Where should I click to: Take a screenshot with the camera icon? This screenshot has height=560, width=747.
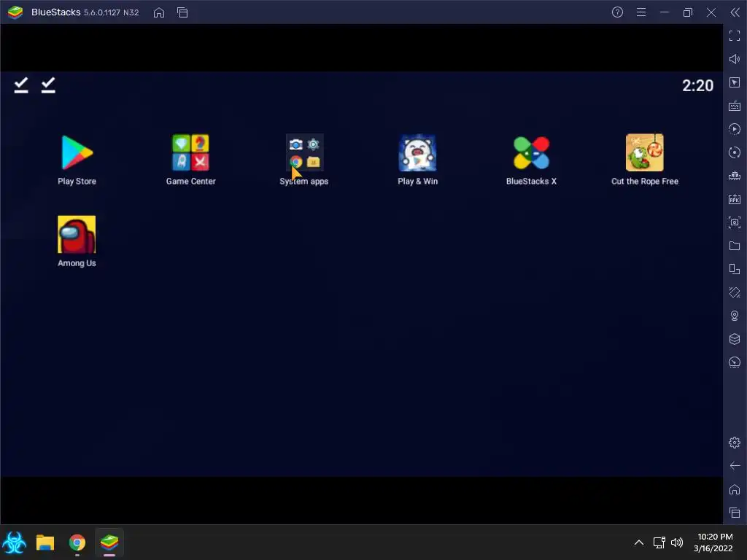click(x=735, y=222)
